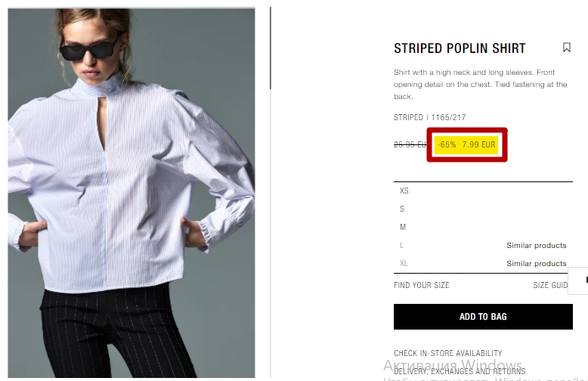Open the Size Guide
This screenshot has width=588, height=381.
click(550, 285)
